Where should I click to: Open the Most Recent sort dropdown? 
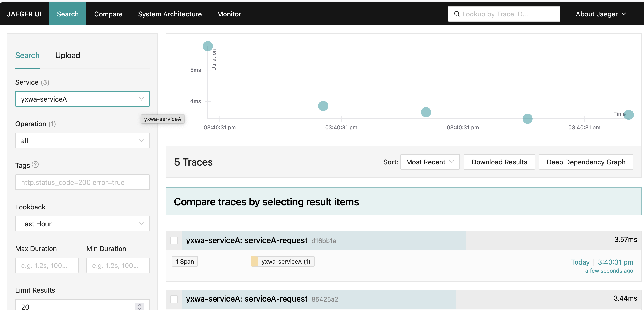tap(430, 162)
